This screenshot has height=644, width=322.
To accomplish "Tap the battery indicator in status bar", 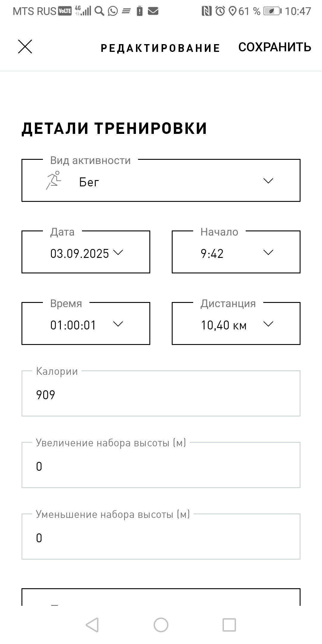I will [273, 11].
